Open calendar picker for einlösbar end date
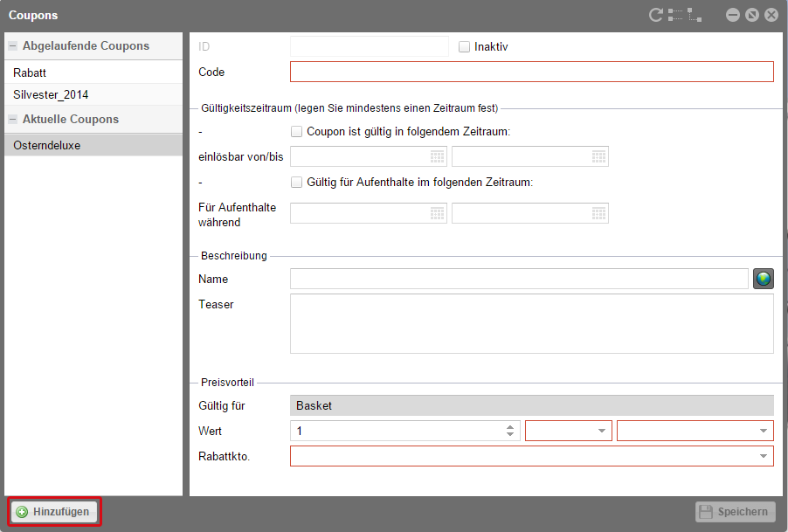Viewport: 788px width, 532px height. 598,156
